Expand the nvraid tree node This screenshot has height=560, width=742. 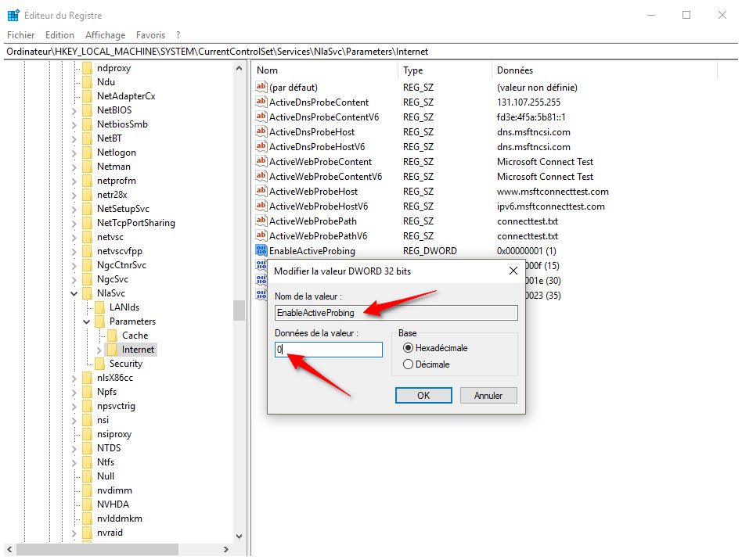tap(74, 533)
